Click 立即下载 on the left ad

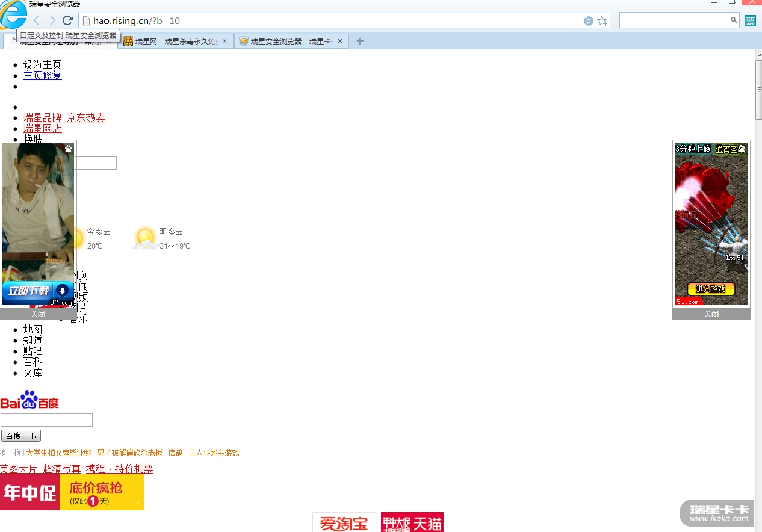coord(37,291)
